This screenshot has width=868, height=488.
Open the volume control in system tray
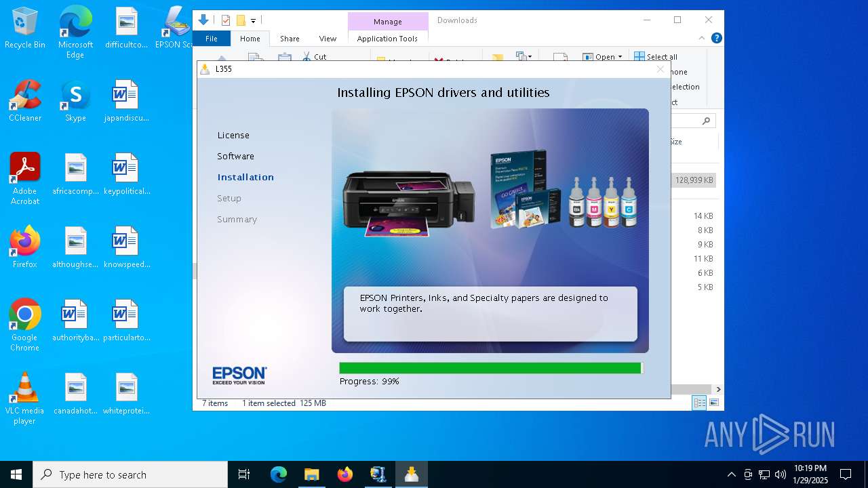point(780,474)
